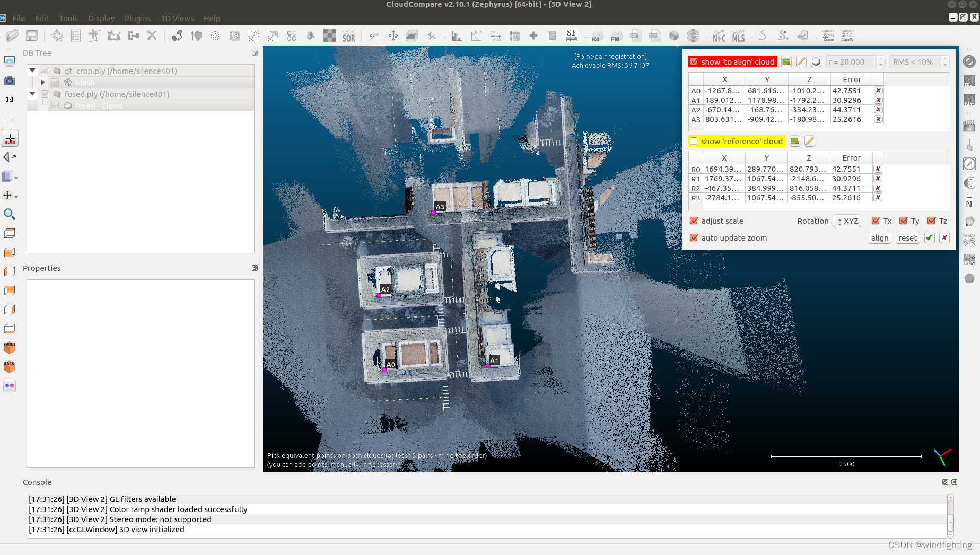Open the pivot visibility dropdown arrow in left sidebar

click(x=16, y=197)
